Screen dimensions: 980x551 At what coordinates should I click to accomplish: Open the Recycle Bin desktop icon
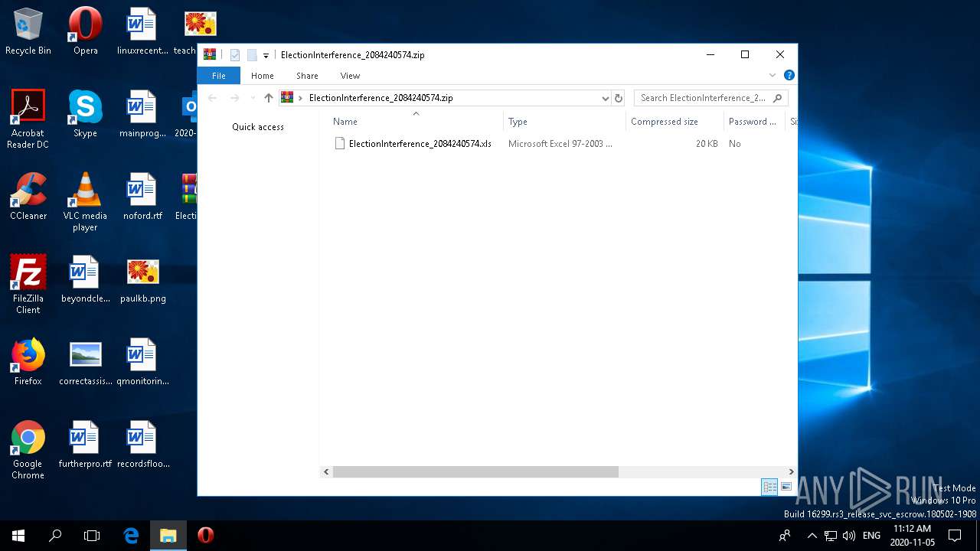click(28, 31)
